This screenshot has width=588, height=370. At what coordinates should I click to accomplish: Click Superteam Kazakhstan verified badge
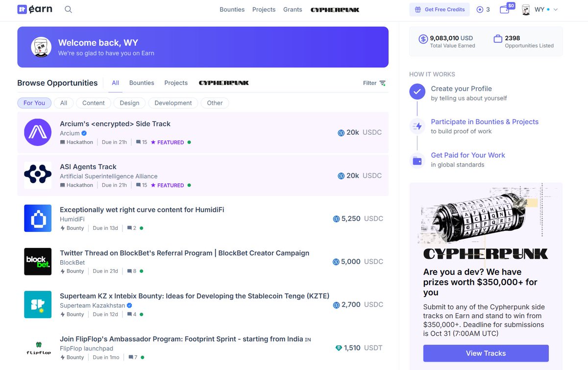tap(129, 305)
